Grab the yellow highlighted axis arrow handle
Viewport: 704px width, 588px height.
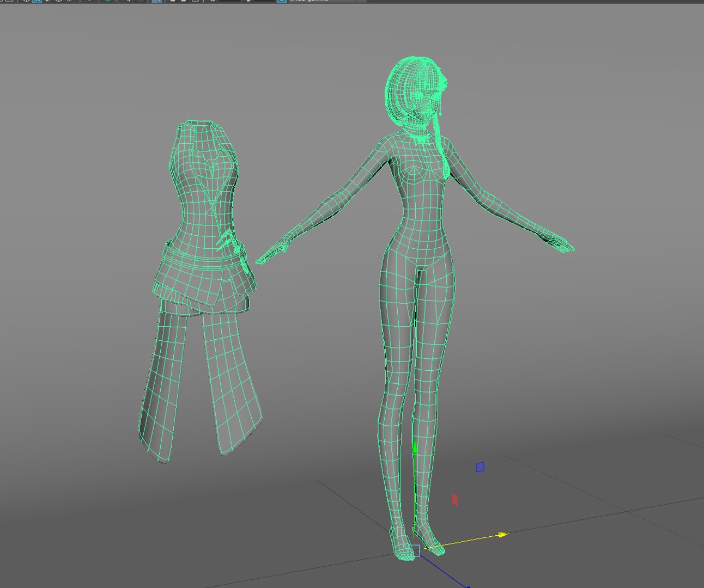point(502,535)
